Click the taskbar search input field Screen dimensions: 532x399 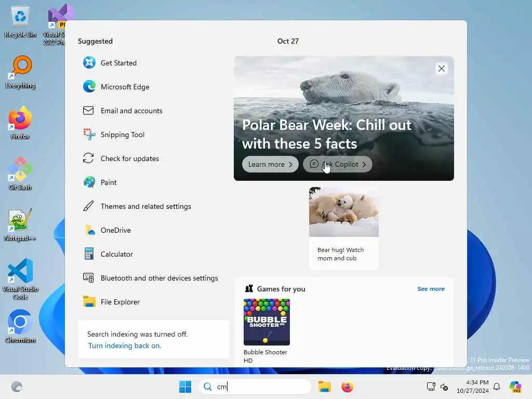255,387
